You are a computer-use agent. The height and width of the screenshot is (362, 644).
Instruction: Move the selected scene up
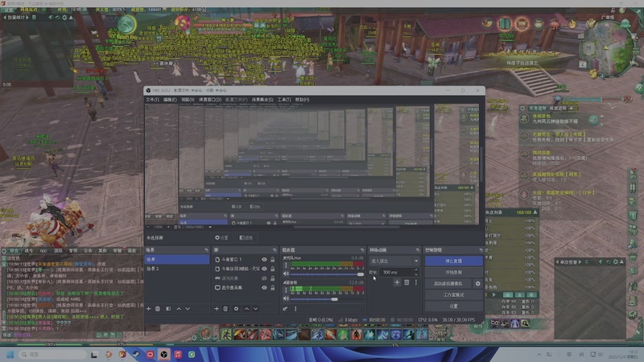click(179, 309)
